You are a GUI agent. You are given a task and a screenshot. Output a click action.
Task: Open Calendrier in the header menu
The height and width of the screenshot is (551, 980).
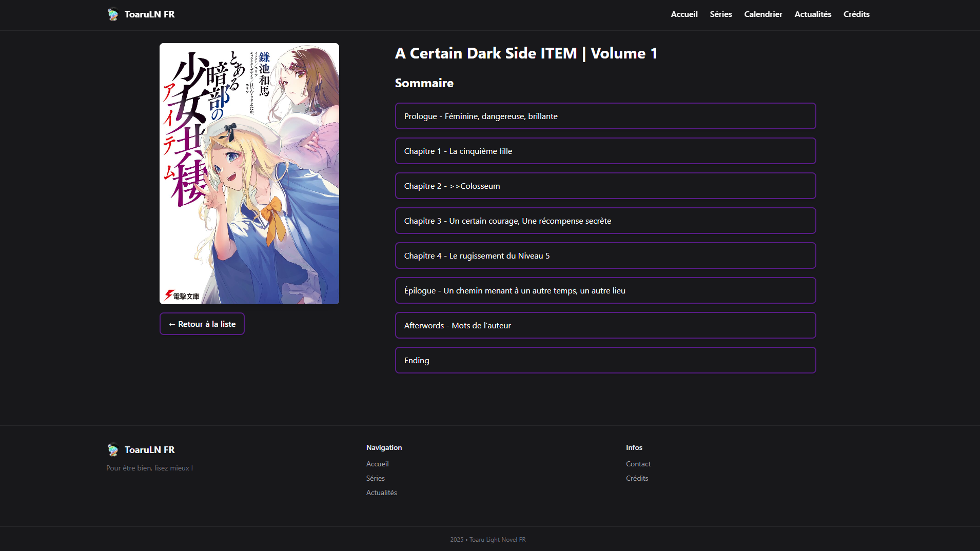coord(763,14)
